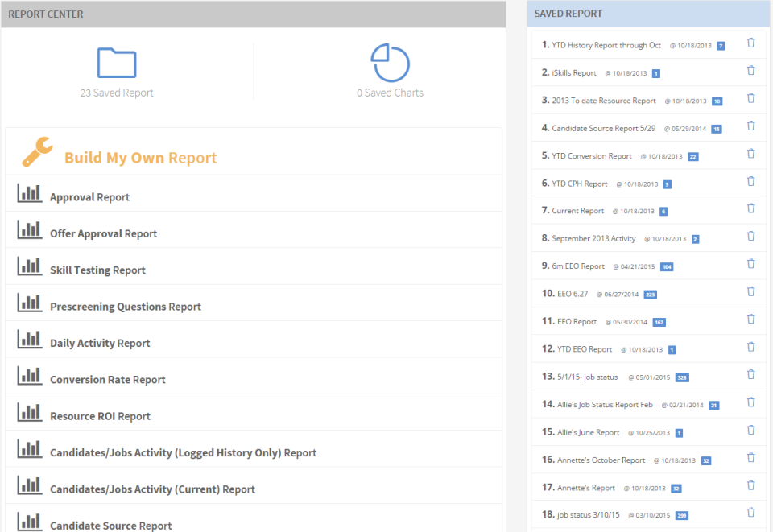Click the chart icon beside Daily Activity Report
Image resolution: width=773 pixels, height=532 pixels.
tap(30, 339)
